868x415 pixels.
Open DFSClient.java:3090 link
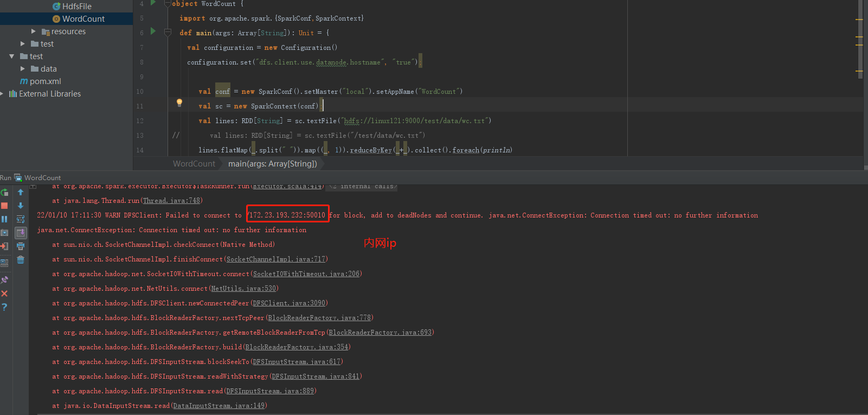click(x=289, y=303)
